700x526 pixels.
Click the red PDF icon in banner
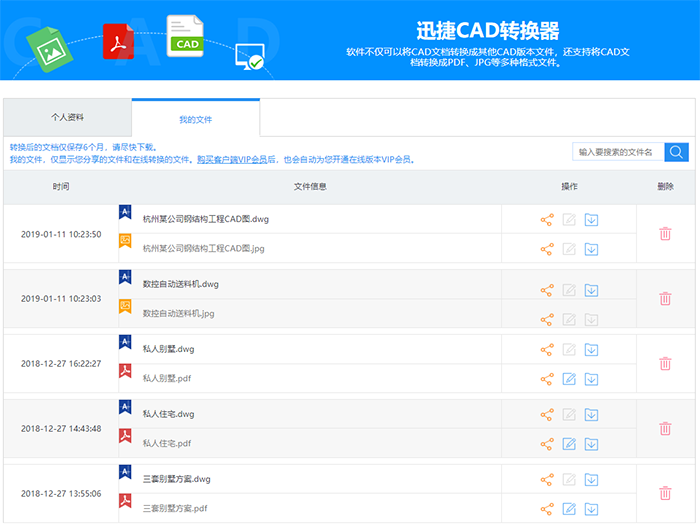pyautogui.click(x=118, y=42)
